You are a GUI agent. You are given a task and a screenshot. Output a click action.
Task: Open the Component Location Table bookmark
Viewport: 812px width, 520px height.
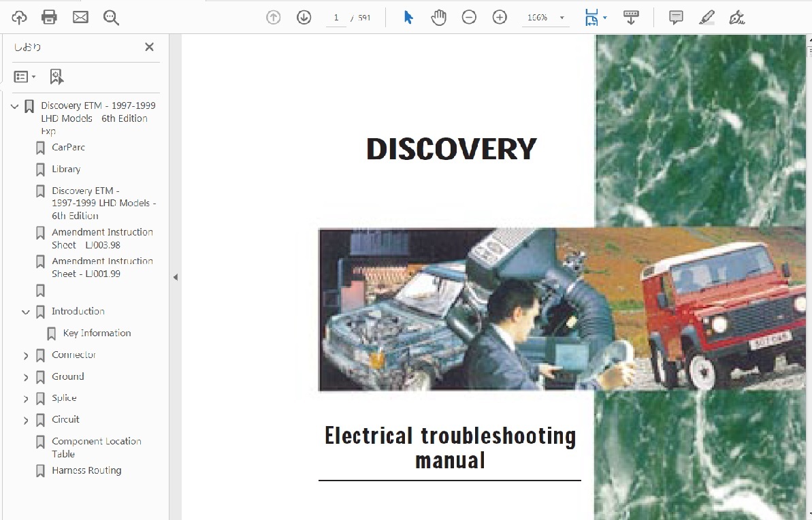click(x=97, y=447)
